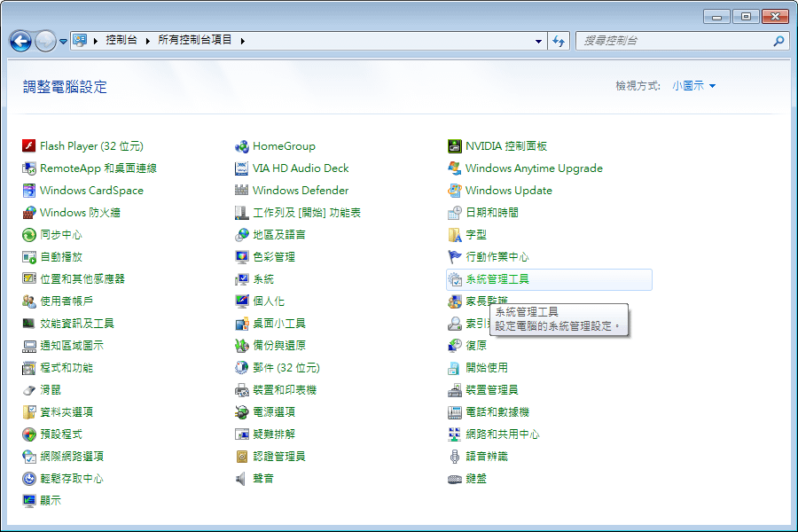Click the 個人化 icon
This screenshot has height=532, width=798.
point(242,301)
